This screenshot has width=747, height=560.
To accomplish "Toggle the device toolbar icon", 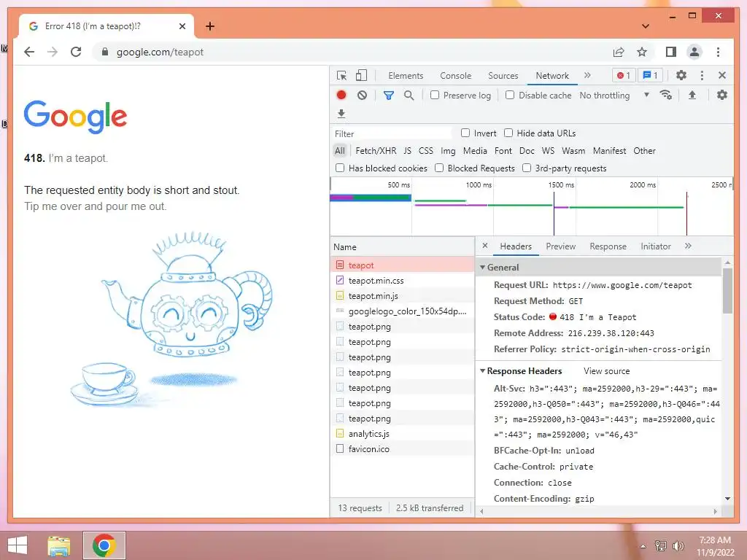I will pos(362,75).
